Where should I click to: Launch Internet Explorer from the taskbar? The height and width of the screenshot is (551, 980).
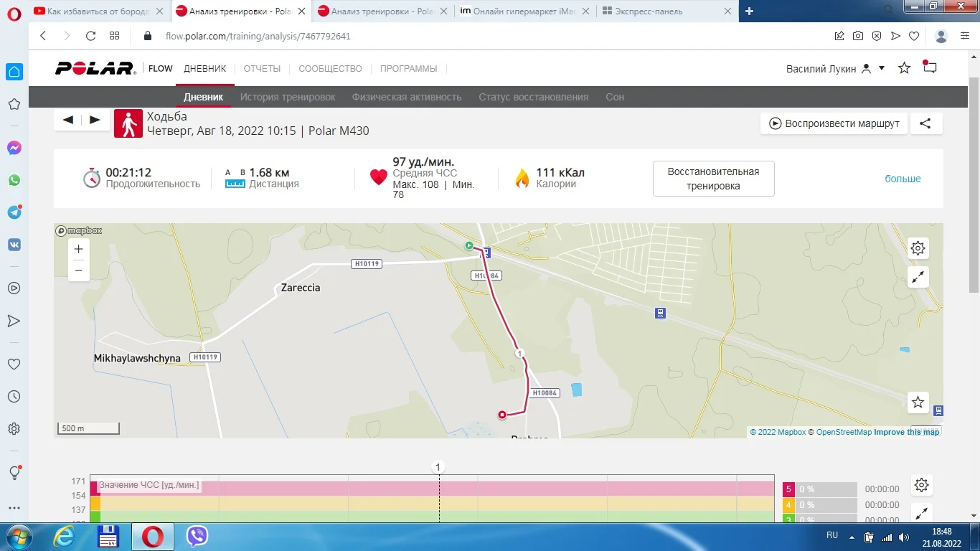pyautogui.click(x=64, y=537)
